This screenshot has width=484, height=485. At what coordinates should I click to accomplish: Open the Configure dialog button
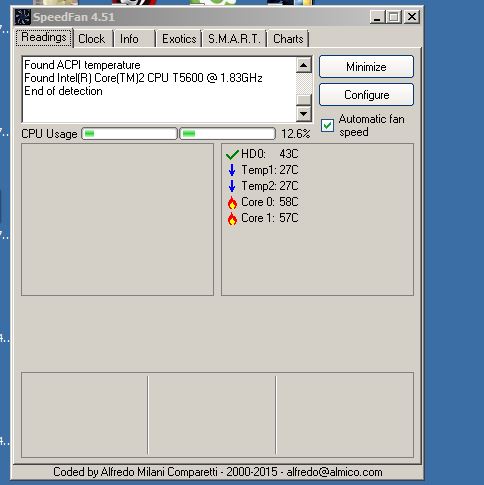pyautogui.click(x=366, y=95)
